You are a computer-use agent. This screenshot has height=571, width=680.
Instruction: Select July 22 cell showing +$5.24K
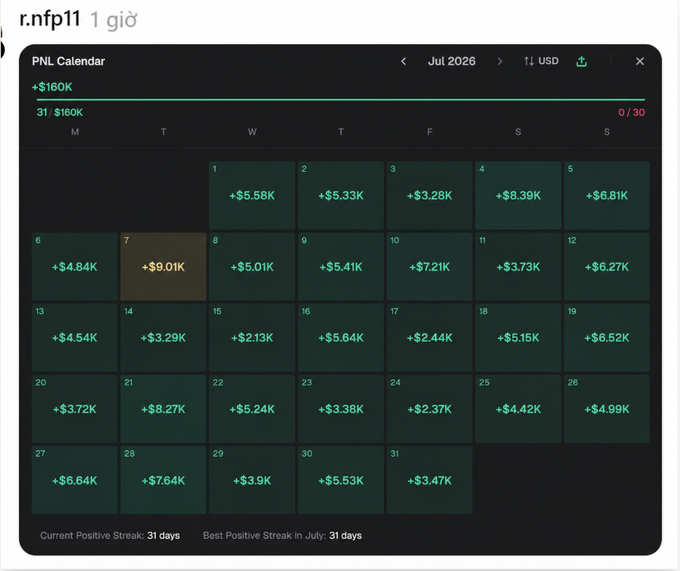(252, 409)
